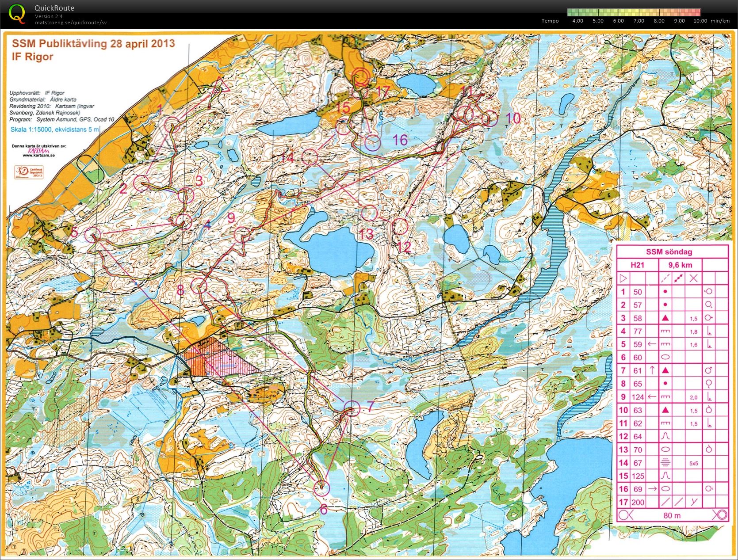Click control circle 12 on the map
The width and height of the screenshot is (738, 560).
coord(400,226)
